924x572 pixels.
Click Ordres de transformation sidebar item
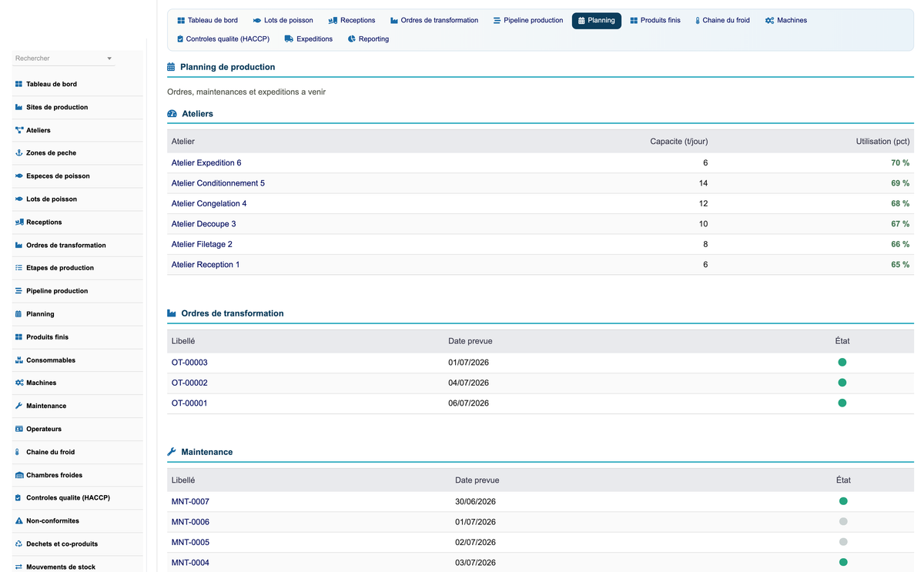pos(78,245)
